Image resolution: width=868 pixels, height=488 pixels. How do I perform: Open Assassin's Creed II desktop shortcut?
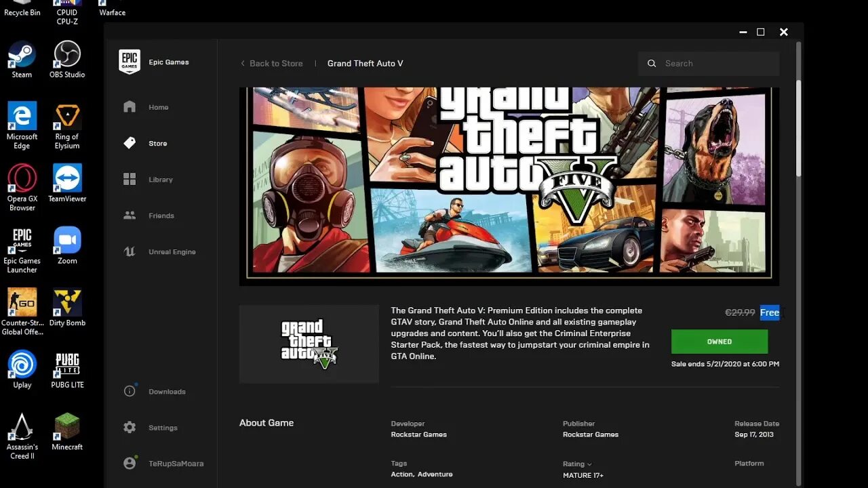click(x=22, y=436)
